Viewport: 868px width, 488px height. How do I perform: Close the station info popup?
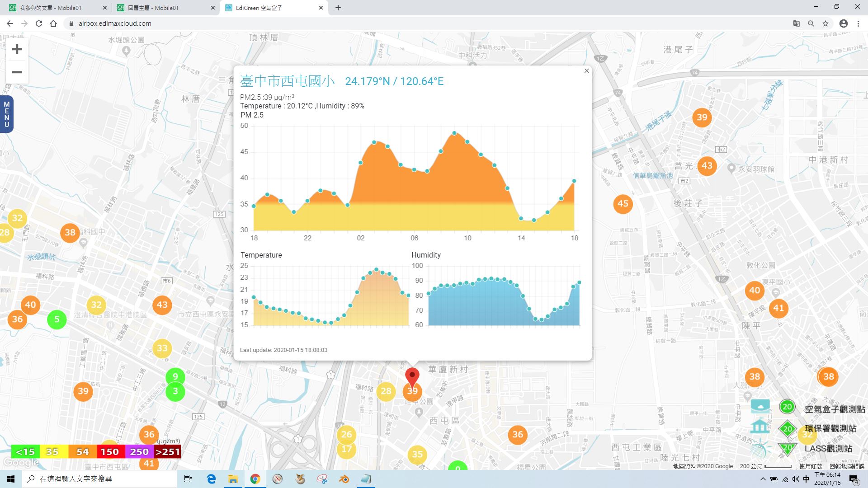click(586, 71)
